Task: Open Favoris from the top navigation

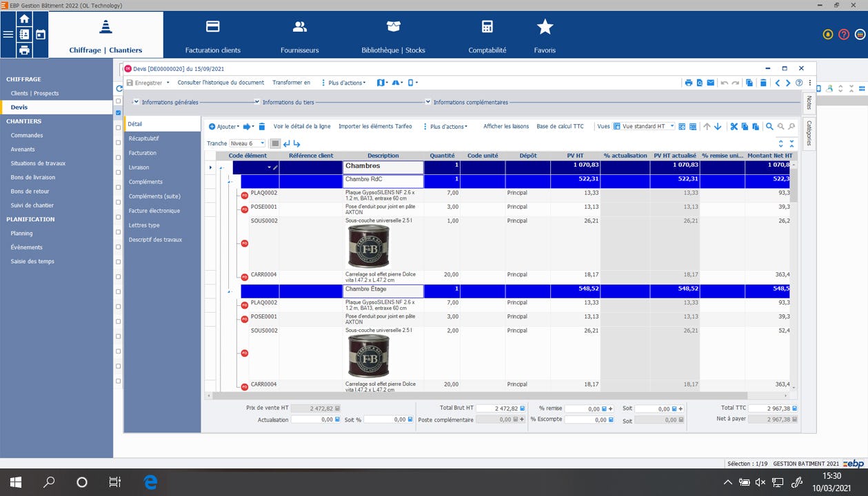Action: 545,33
